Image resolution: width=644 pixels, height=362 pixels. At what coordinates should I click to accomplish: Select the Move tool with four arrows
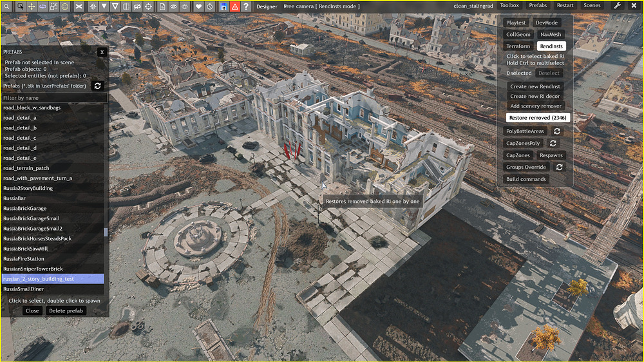pos(31,6)
